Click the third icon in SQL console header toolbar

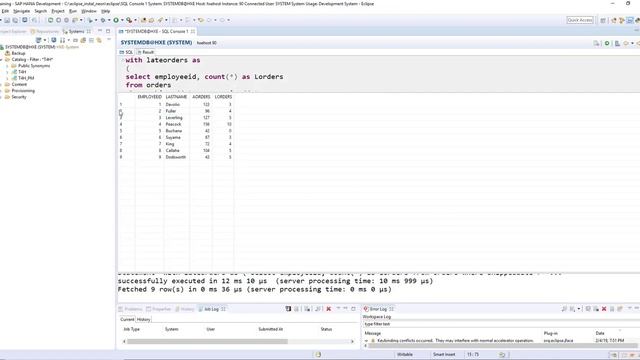617,43
